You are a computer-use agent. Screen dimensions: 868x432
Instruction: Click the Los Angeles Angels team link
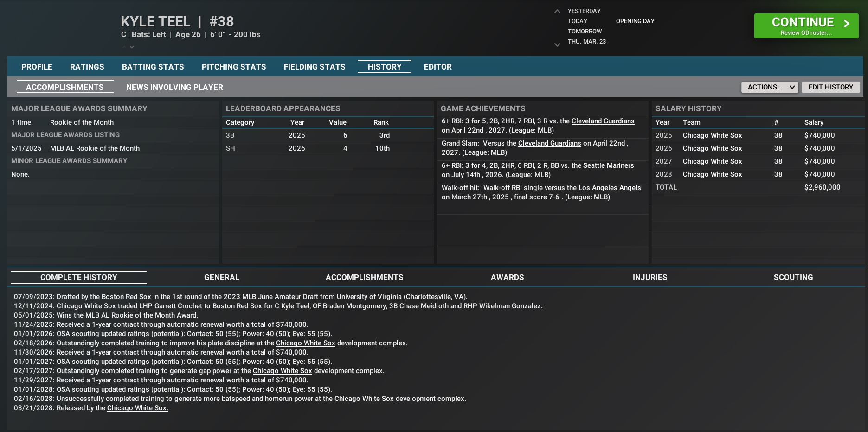609,188
